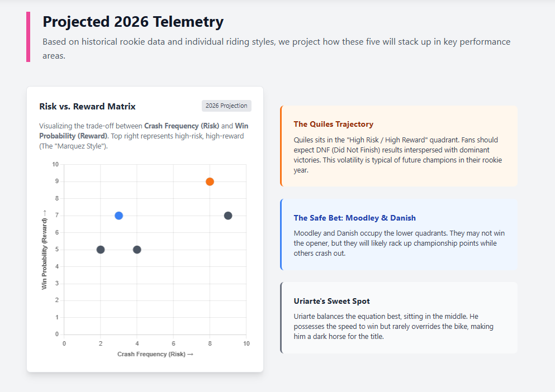Click the "Crash Frequency (Risk) →" x-axis title

click(155, 354)
